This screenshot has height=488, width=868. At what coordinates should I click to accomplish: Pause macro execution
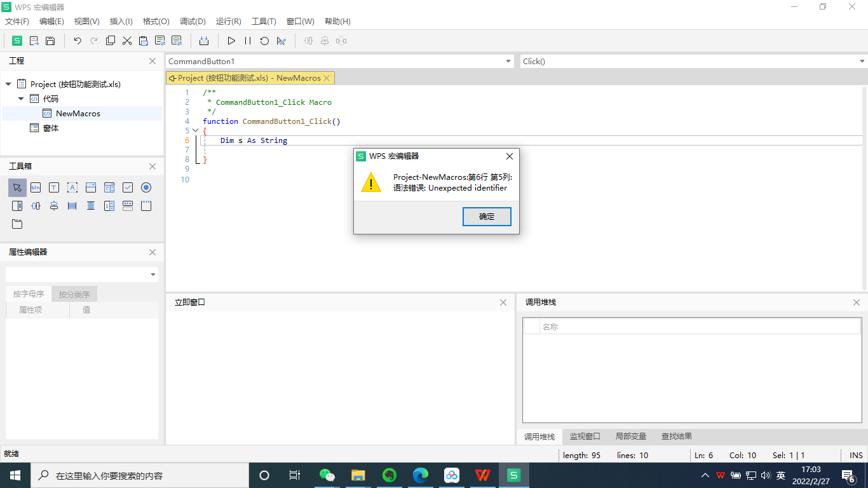247,41
